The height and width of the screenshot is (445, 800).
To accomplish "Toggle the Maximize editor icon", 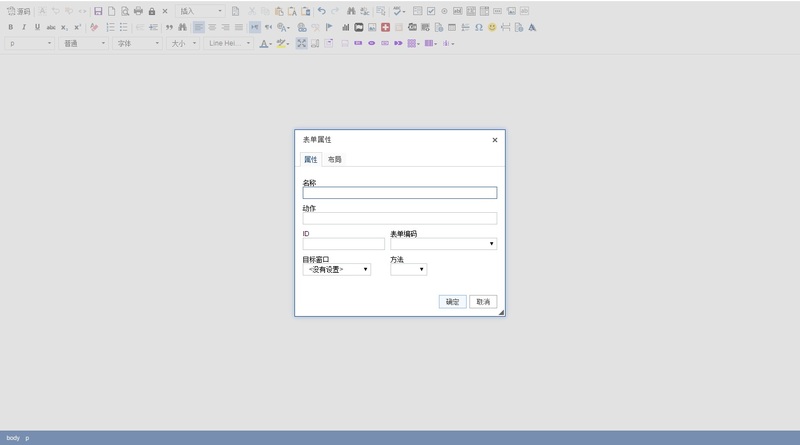I will [x=302, y=44].
